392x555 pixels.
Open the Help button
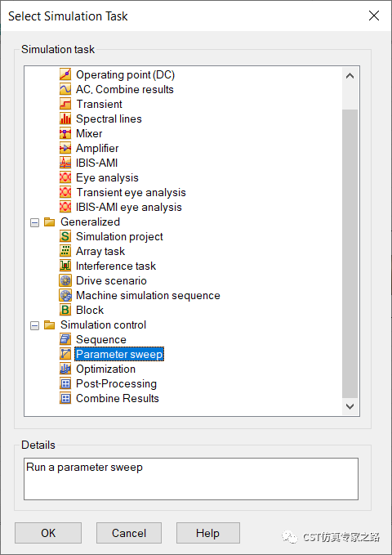[208, 533]
